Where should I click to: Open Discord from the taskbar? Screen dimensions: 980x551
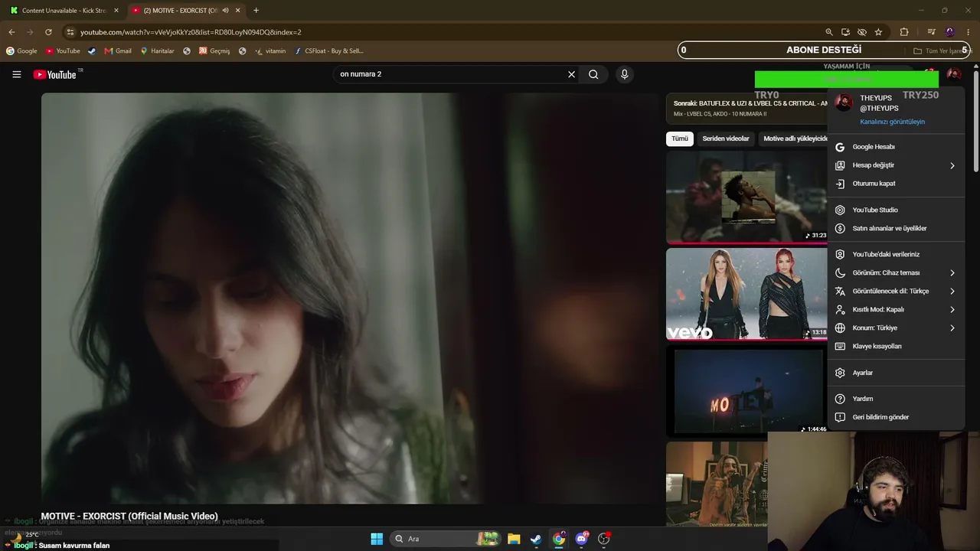click(x=582, y=539)
